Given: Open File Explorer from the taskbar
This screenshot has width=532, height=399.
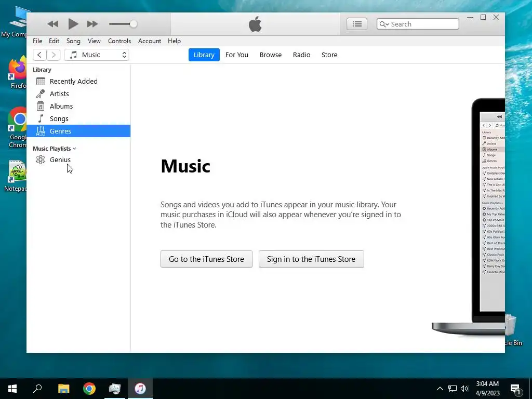Looking at the screenshot, I should [x=63, y=389].
